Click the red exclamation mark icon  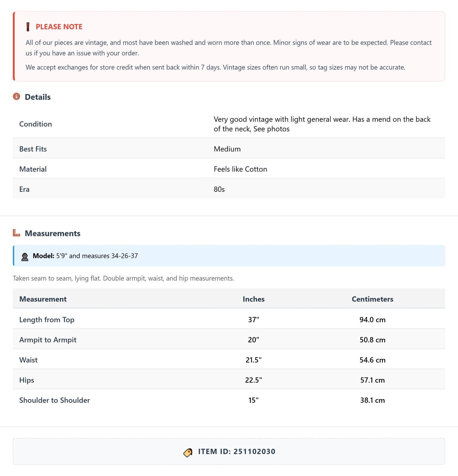[28, 27]
